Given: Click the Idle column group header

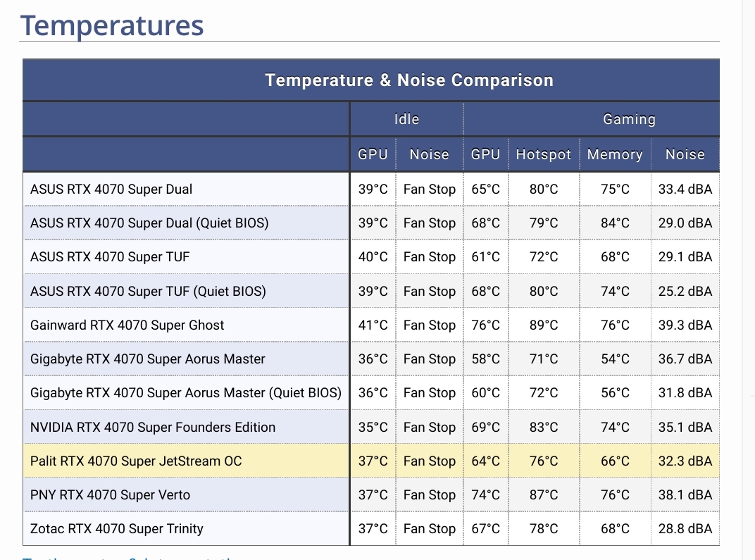Looking at the screenshot, I should coord(406,119).
